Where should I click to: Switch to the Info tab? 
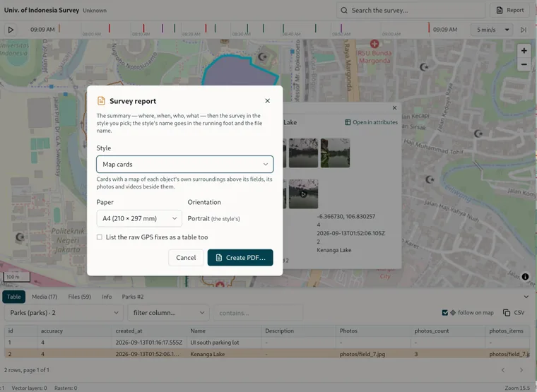tap(107, 297)
